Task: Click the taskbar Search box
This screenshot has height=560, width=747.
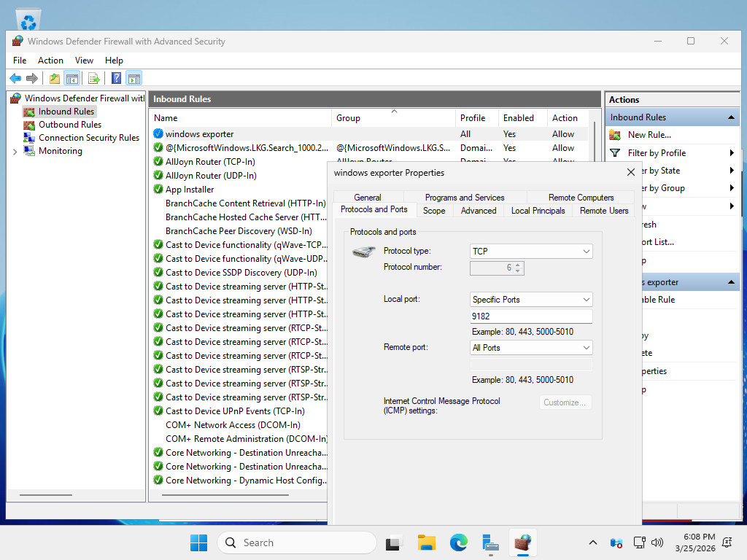Action: click(296, 542)
